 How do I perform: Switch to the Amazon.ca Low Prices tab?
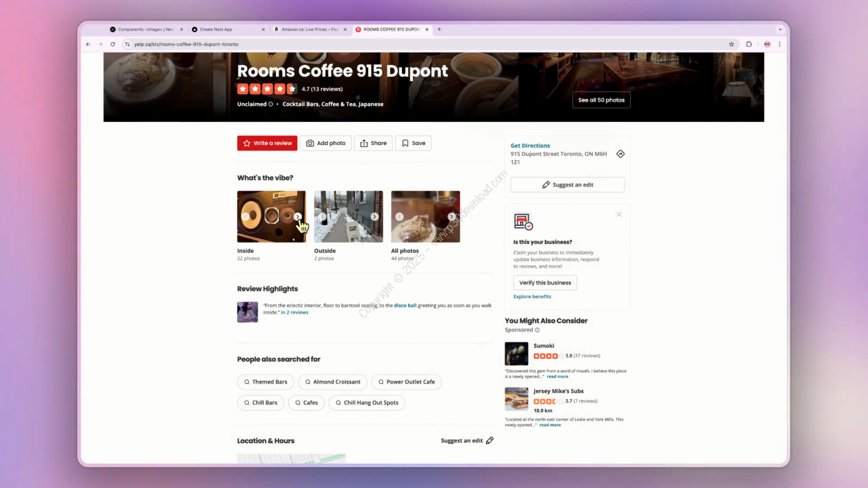[309, 29]
